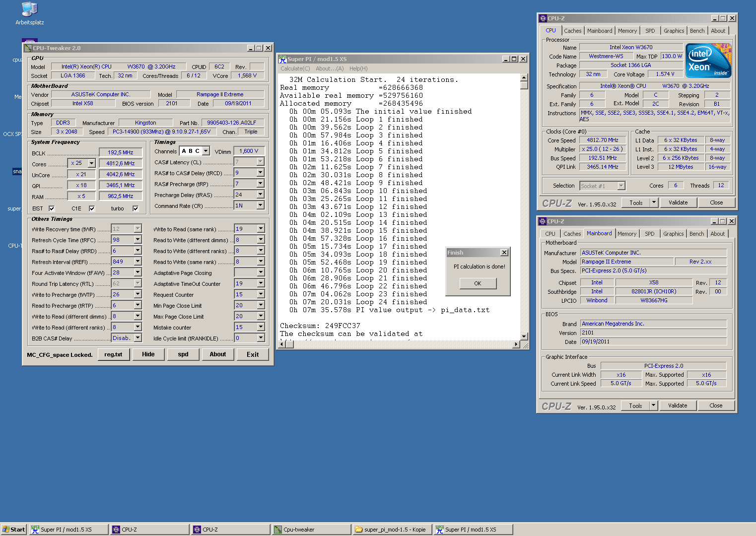756x536 pixels.
Task: Open the Calculate(C) menu in Super PI
Action: coord(295,68)
